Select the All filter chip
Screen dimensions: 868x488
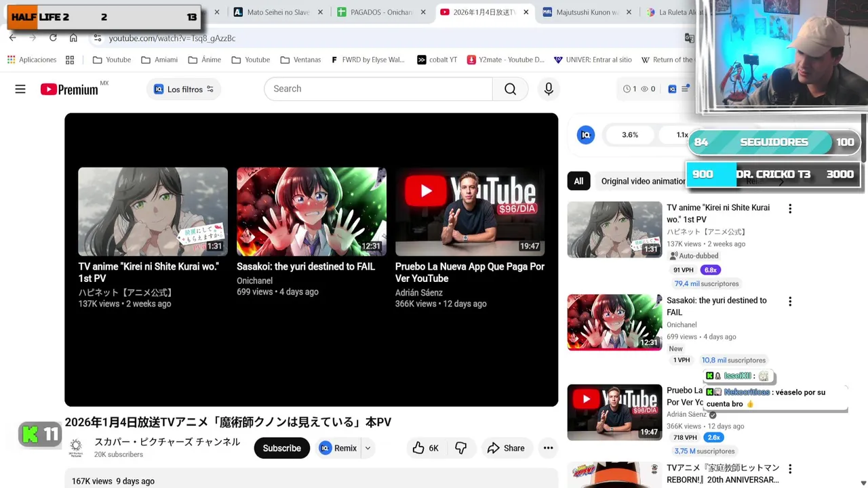tap(578, 181)
